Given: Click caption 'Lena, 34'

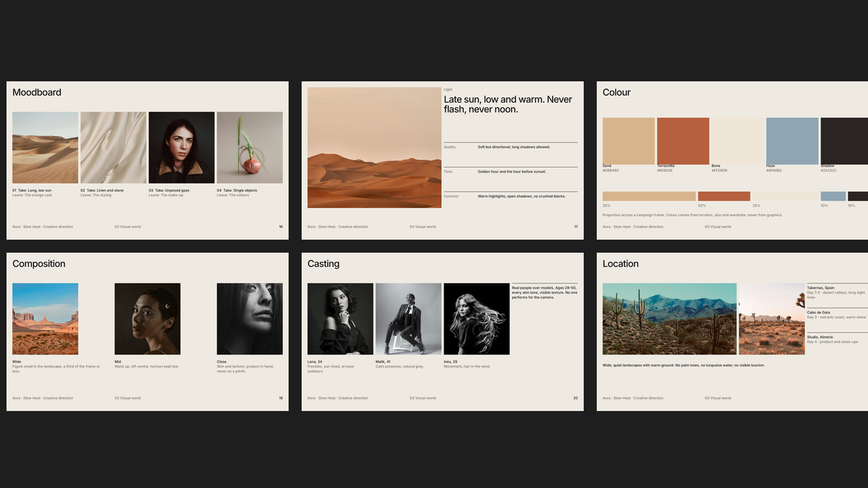Looking at the screenshot, I should pyautogui.click(x=315, y=361).
